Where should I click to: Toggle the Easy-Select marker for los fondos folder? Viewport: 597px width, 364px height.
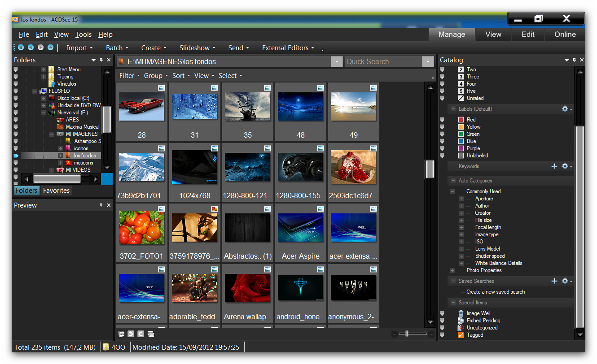click(16, 156)
